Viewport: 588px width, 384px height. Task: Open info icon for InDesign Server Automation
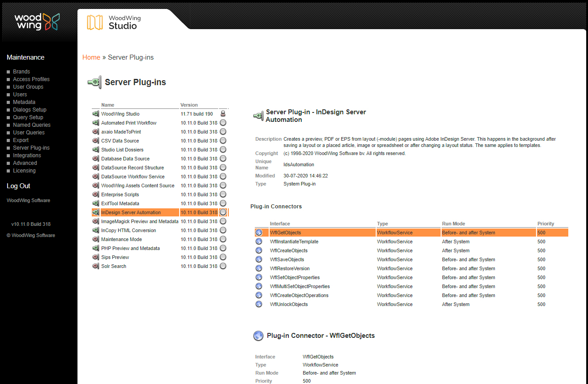point(223,212)
